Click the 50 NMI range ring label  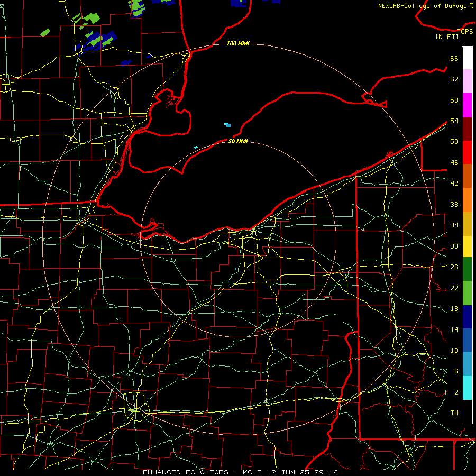pyautogui.click(x=238, y=141)
